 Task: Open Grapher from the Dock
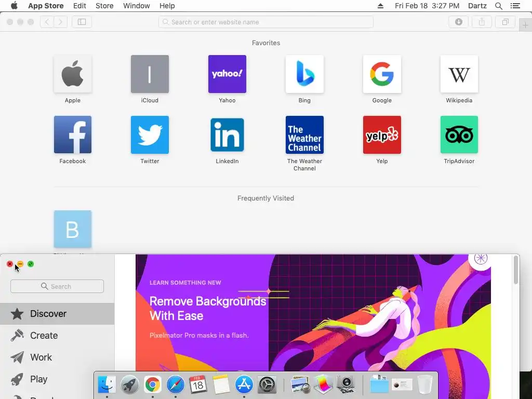tap(323, 384)
